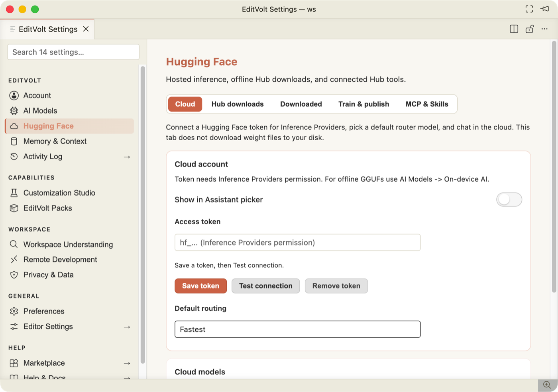The width and height of the screenshot is (558, 392).
Task: Click the tab list icon beside EditVolt Settings
Action: 13,29
